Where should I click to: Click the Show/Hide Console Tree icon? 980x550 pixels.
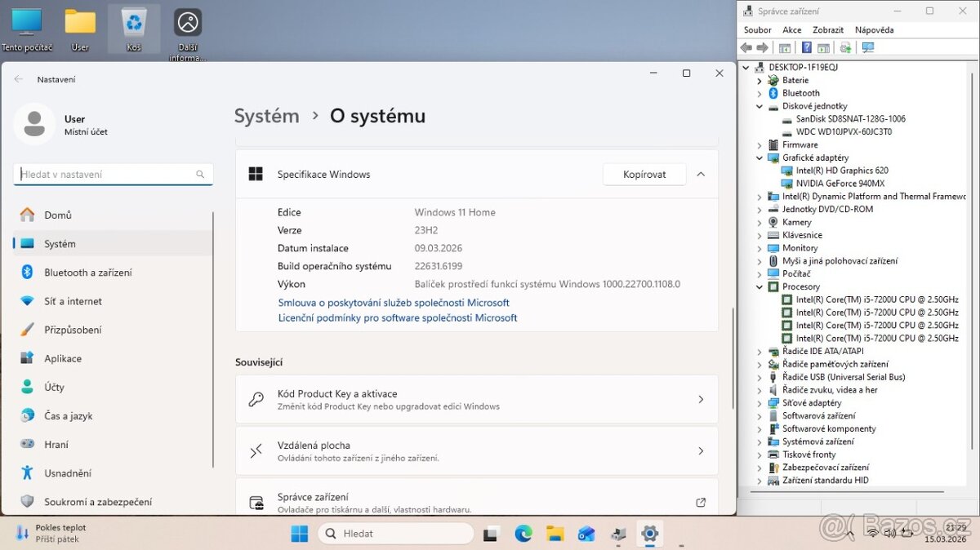785,47
